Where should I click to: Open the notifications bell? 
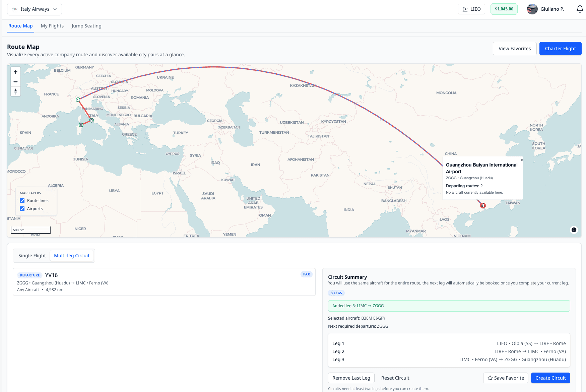click(580, 9)
